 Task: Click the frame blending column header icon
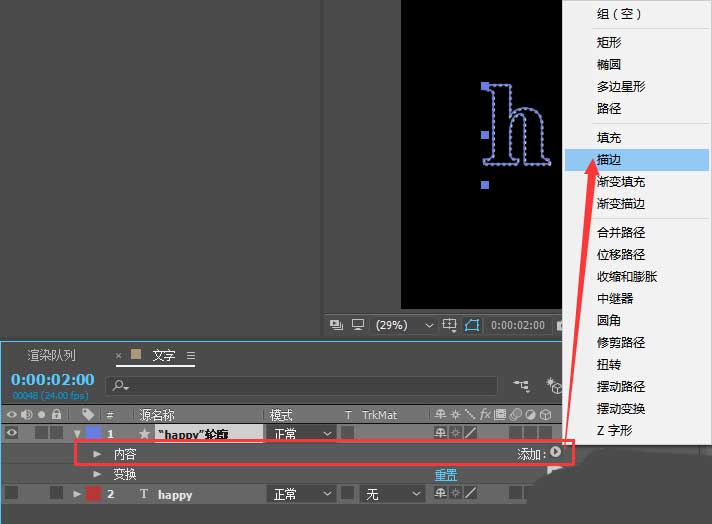tap(500, 414)
